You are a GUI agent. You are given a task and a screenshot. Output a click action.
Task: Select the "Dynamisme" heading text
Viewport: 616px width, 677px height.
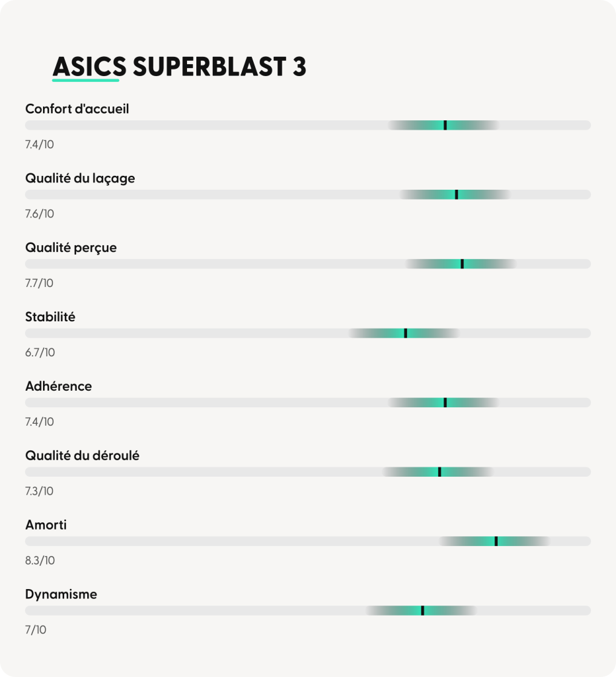click(61, 594)
